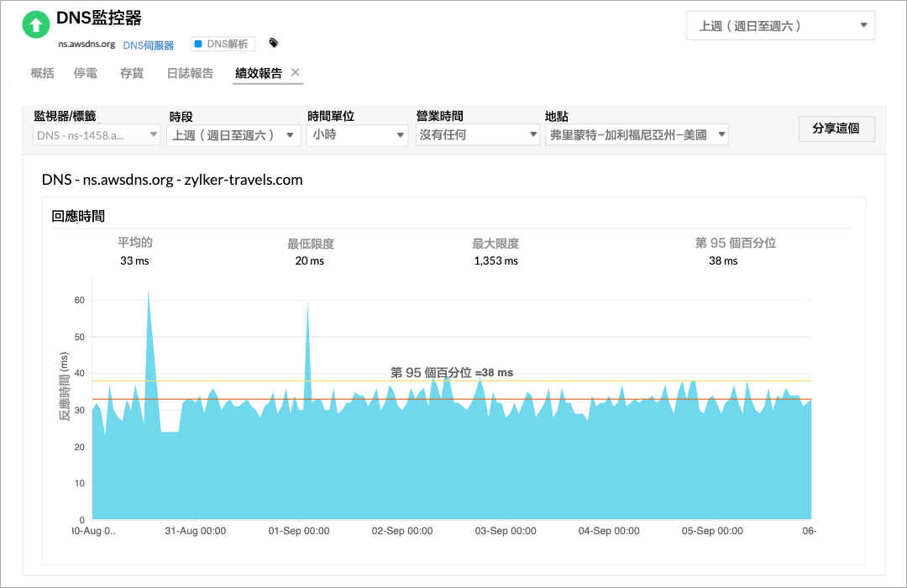Expand the 營業時間 business hours dropdown
This screenshot has width=907, height=588.
(477, 134)
